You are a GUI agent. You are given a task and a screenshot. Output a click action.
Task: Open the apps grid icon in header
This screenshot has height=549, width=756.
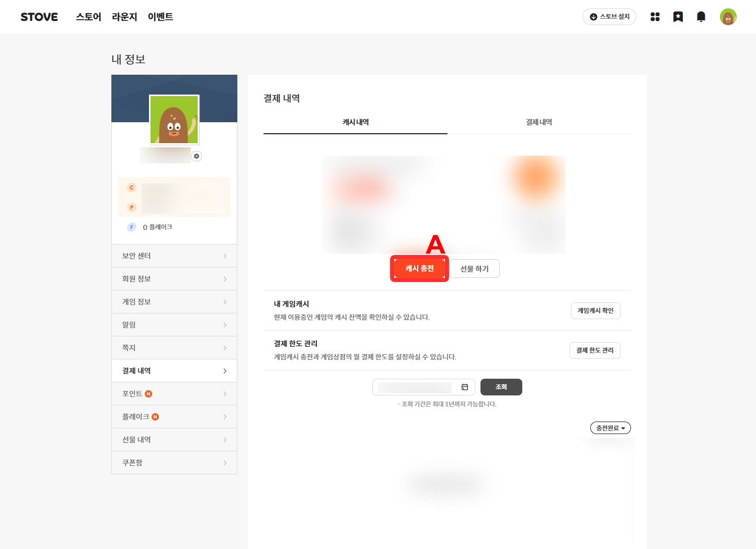click(655, 17)
